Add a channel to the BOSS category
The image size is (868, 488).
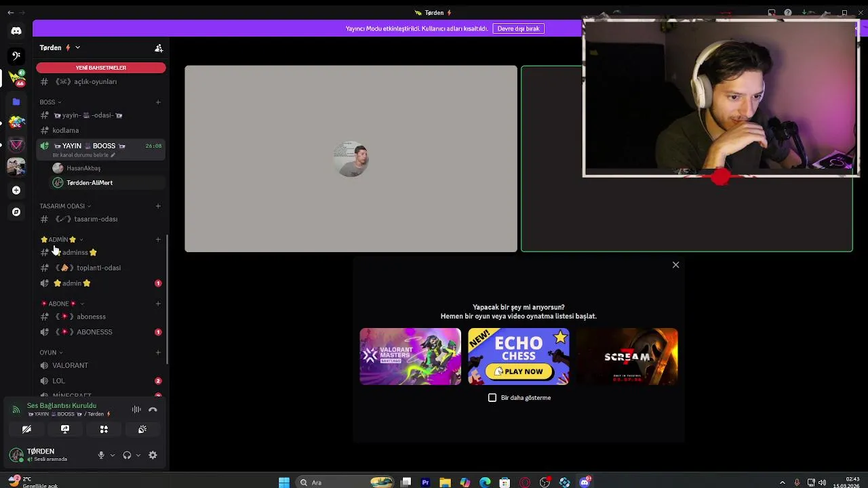[x=159, y=102]
